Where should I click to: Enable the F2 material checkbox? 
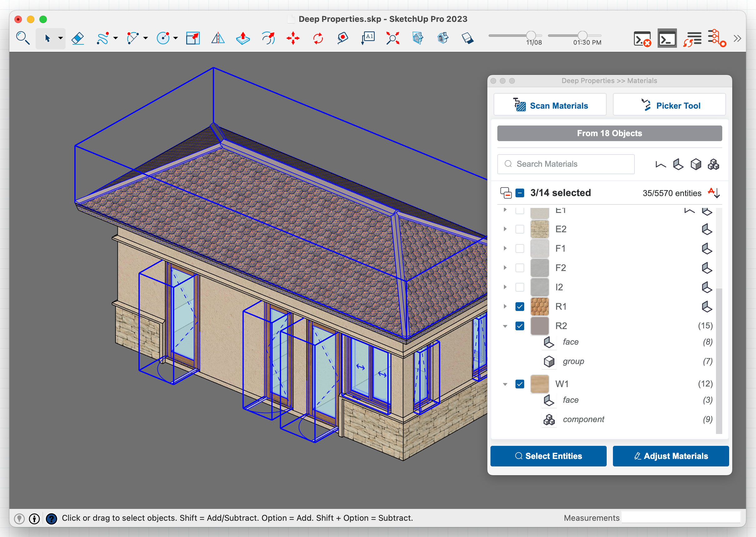pos(520,268)
